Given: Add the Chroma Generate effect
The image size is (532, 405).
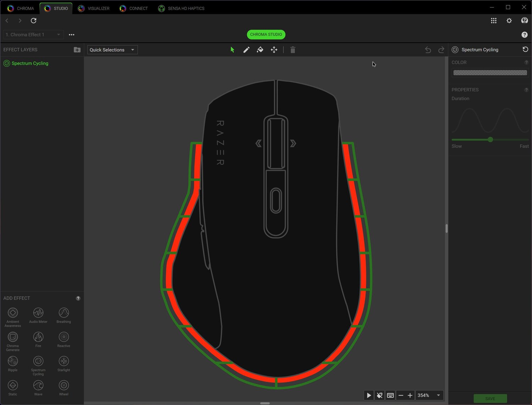Looking at the screenshot, I should click(x=13, y=341).
